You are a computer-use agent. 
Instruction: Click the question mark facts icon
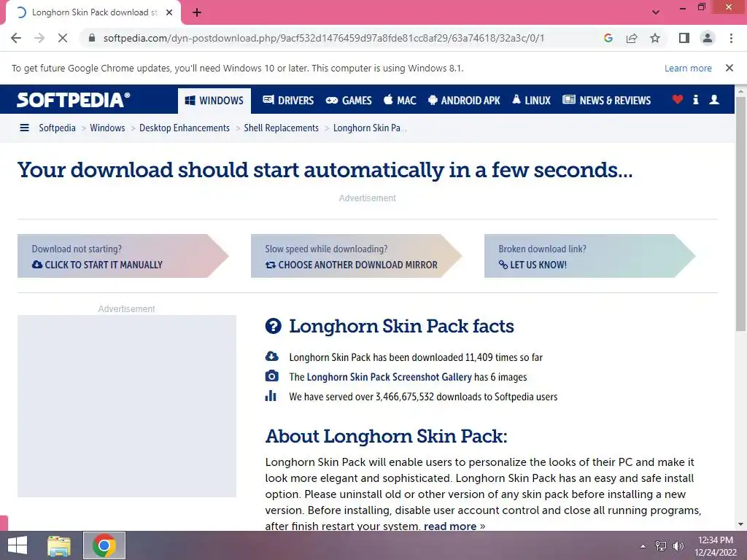[273, 326]
